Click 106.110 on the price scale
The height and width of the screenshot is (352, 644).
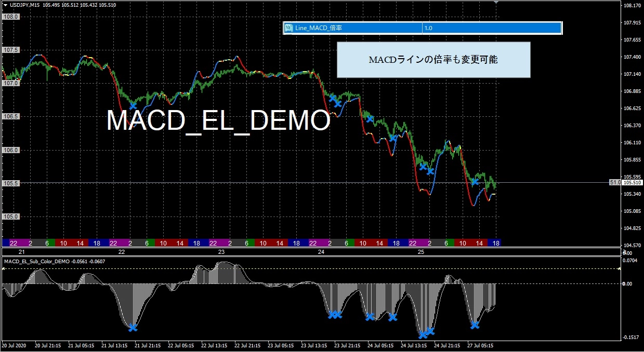coord(633,143)
